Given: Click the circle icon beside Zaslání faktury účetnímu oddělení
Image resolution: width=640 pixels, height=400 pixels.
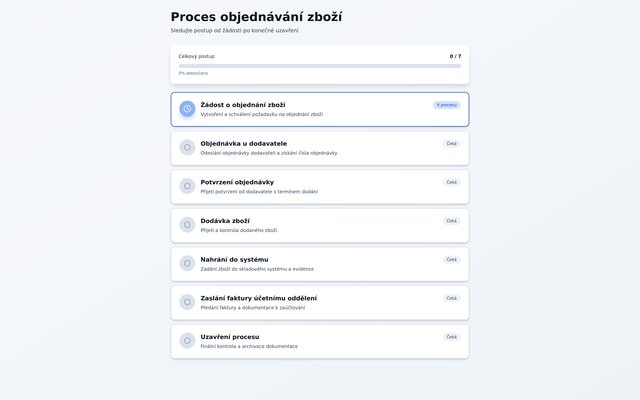Looking at the screenshot, I should click(187, 302).
